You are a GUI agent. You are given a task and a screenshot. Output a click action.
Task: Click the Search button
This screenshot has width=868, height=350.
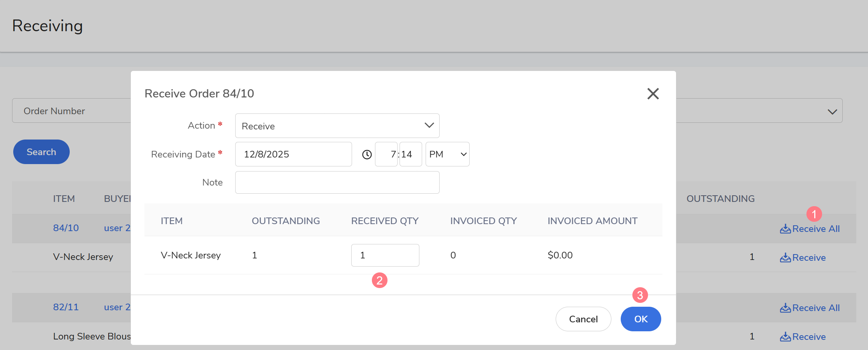point(41,152)
